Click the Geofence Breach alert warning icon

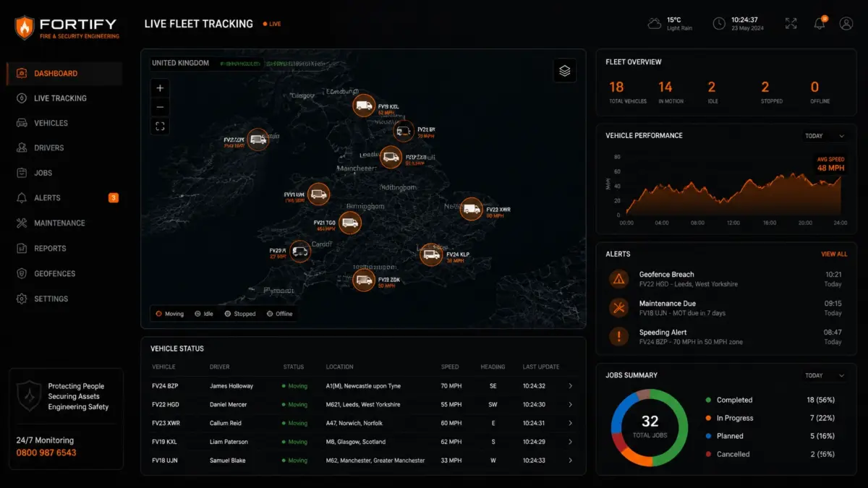[618, 278]
